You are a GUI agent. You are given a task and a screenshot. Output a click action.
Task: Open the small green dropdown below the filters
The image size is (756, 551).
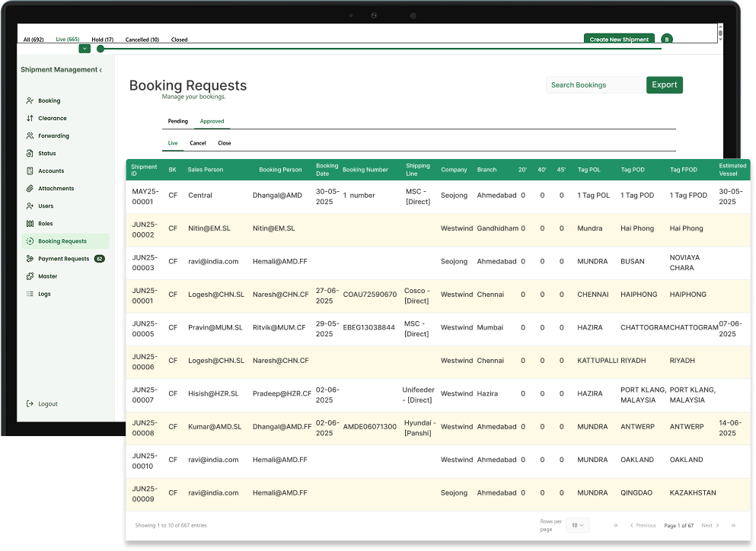[85, 48]
